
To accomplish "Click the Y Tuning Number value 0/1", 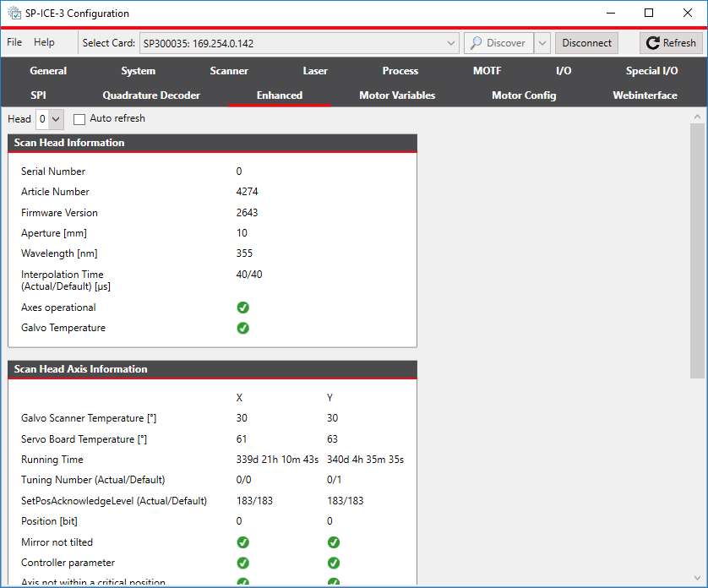I will coord(334,480).
